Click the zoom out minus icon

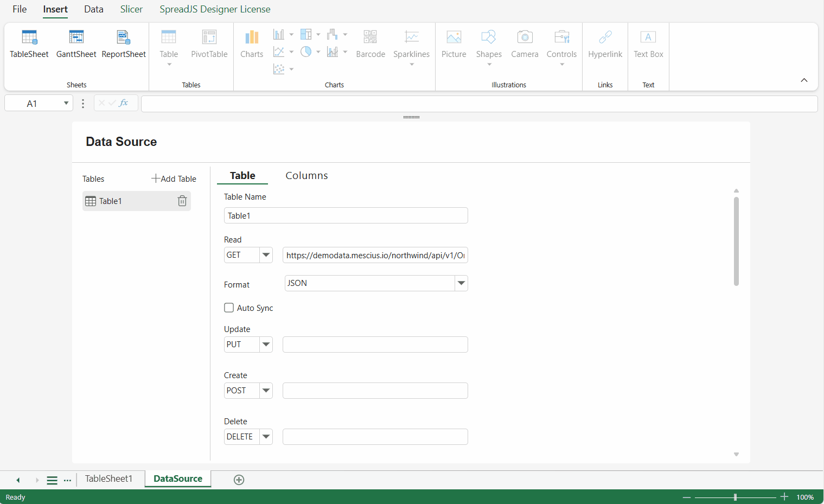pyautogui.click(x=687, y=497)
